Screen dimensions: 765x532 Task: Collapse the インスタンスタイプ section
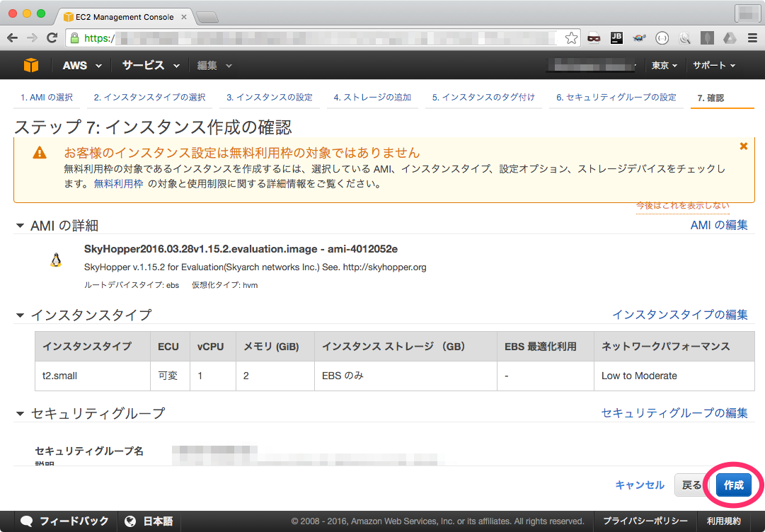20,315
